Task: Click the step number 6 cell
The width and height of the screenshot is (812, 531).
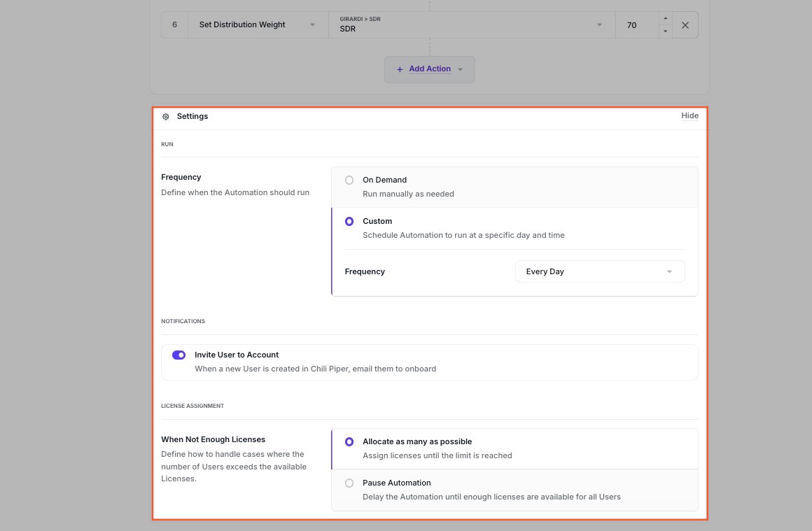Action: point(174,25)
